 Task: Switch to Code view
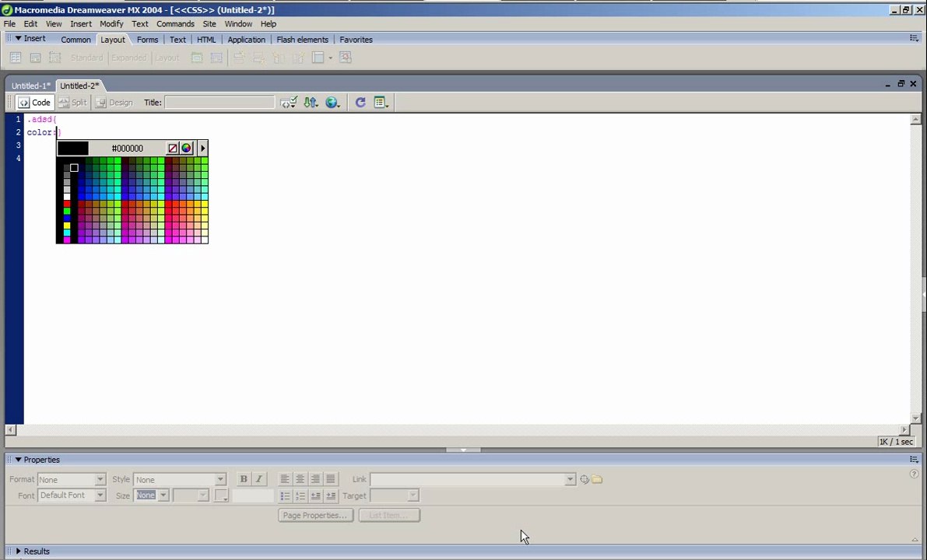click(x=35, y=102)
